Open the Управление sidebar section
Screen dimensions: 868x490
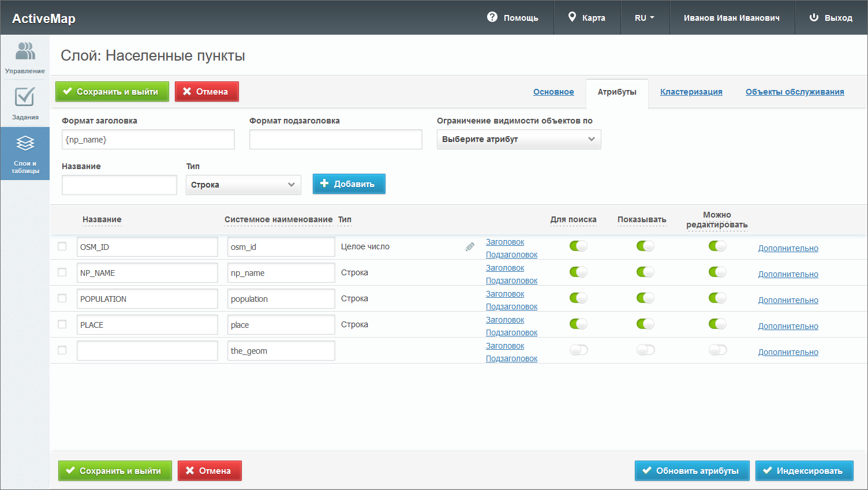[25, 58]
